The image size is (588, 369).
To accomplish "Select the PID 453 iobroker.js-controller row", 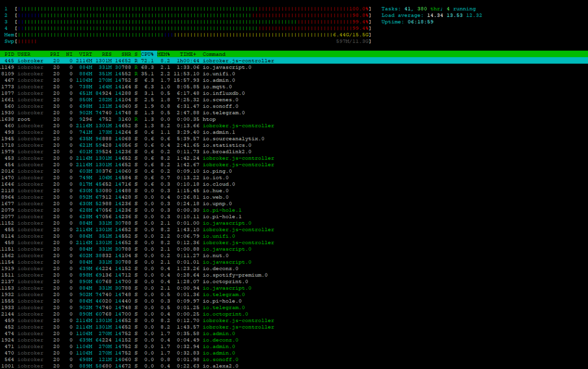I will pyautogui.click(x=294, y=158).
